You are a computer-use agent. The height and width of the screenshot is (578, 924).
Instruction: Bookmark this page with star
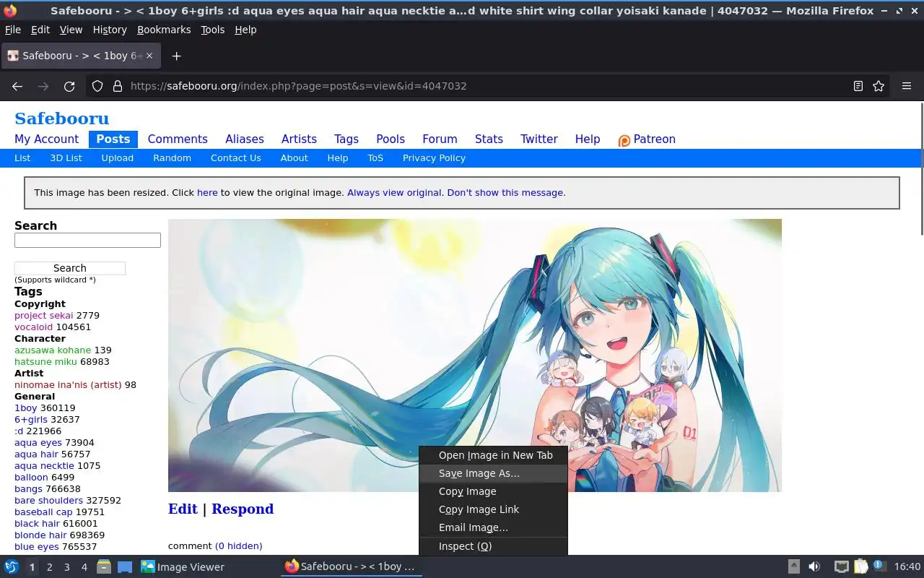coord(879,86)
